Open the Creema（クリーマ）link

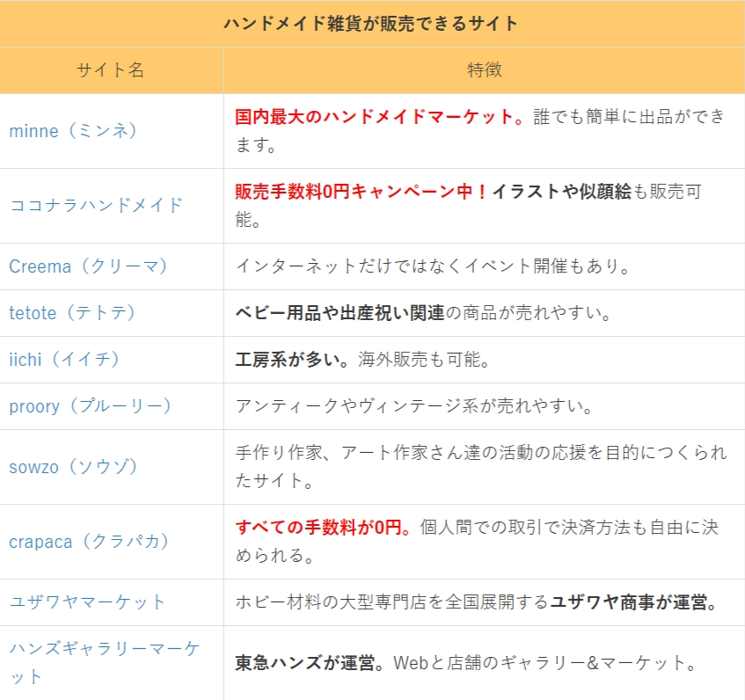(x=88, y=266)
